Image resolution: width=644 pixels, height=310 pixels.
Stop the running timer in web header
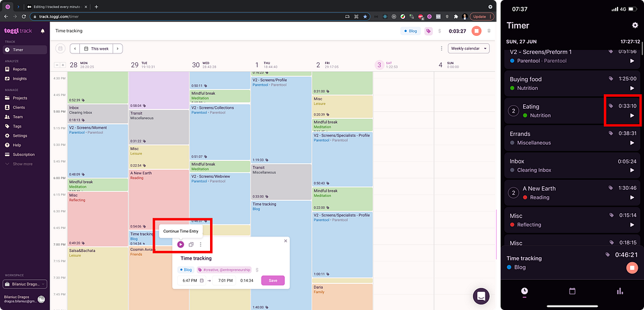[x=477, y=31]
